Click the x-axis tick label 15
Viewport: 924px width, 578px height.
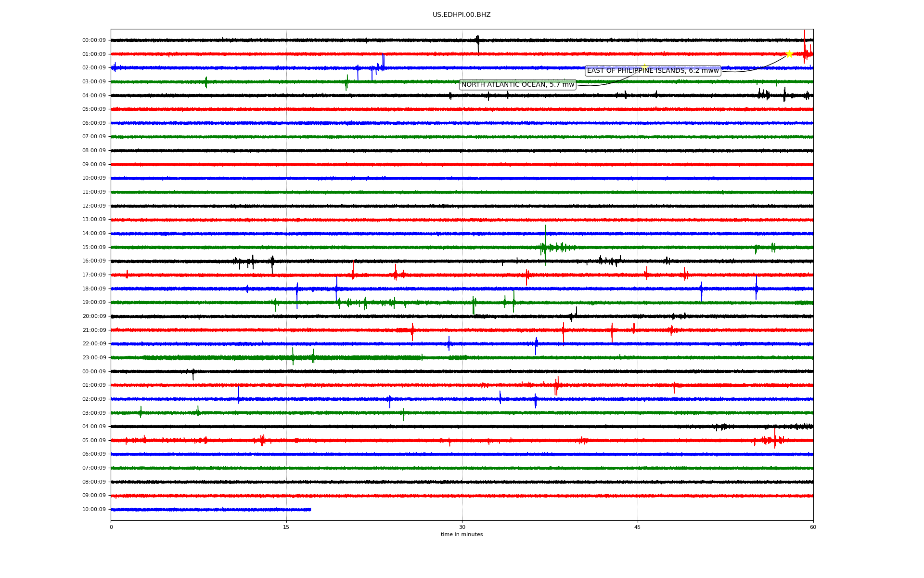(x=286, y=527)
